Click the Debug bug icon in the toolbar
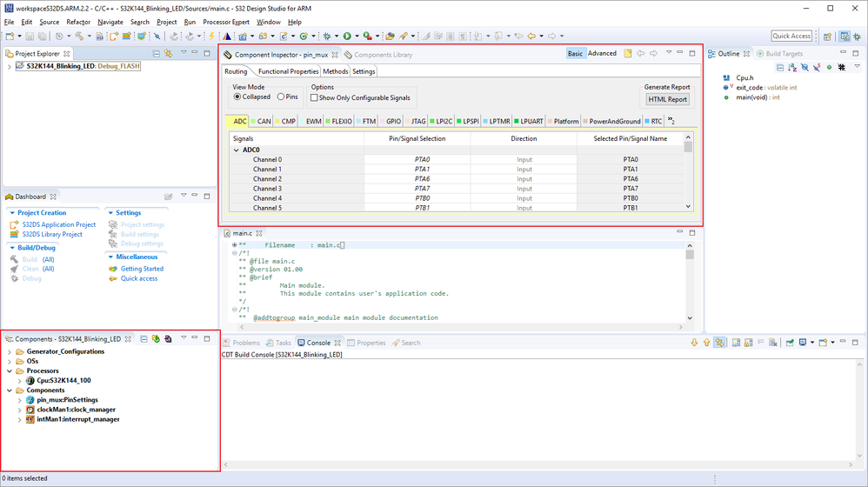This screenshot has height=487, width=868. click(x=328, y=37)
